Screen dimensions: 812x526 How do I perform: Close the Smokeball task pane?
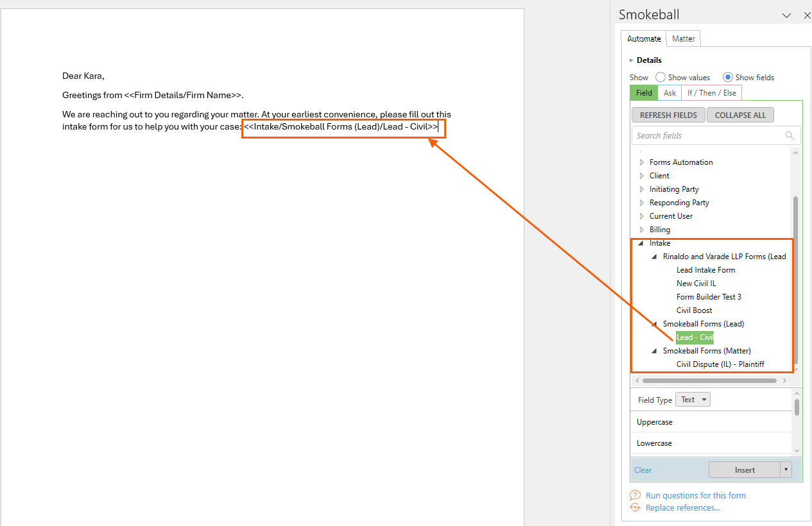(x=807, y=15)
